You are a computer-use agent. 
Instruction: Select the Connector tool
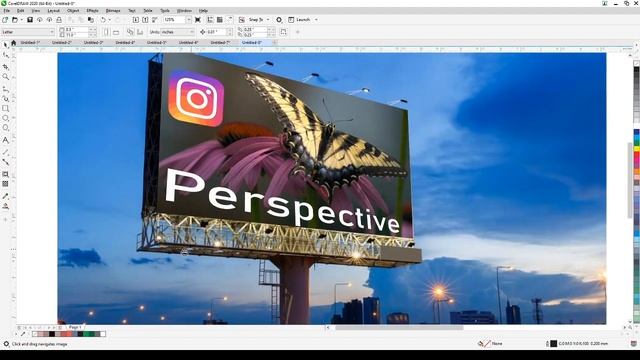pos(5,162)
